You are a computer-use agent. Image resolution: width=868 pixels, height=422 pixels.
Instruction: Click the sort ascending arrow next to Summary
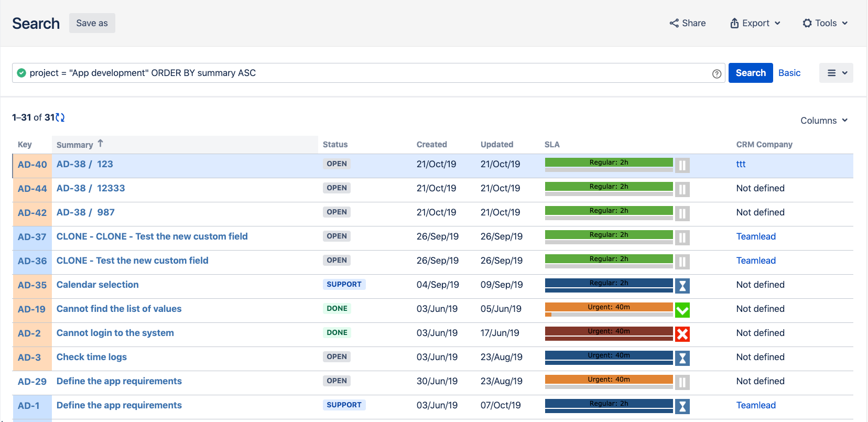point(100,143)
